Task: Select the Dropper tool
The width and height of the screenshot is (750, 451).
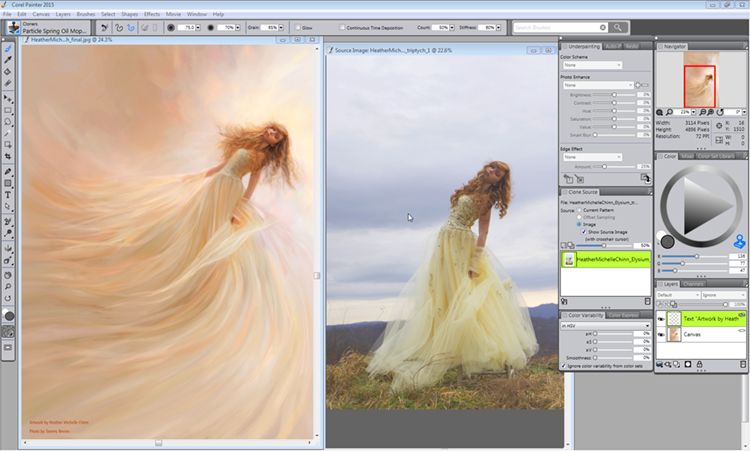Action: click(x=8, y=59)
